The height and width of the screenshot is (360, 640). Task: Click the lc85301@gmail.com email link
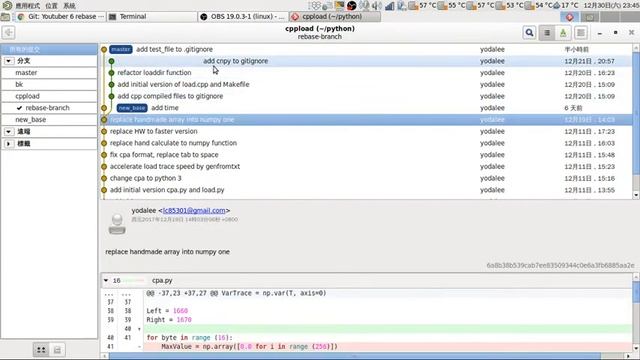click(x=194, y=211)
